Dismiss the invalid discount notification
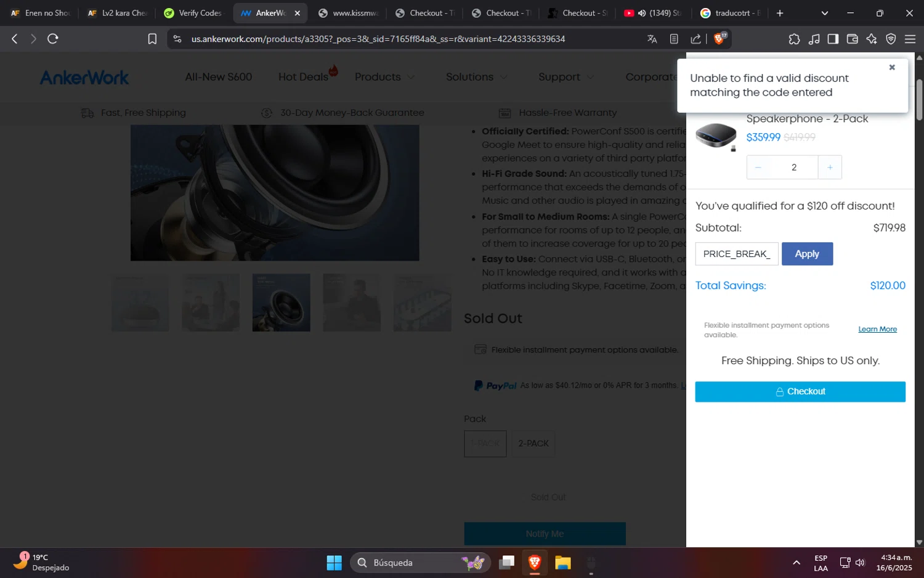This screenshot has width=924, height=578. 892,67
